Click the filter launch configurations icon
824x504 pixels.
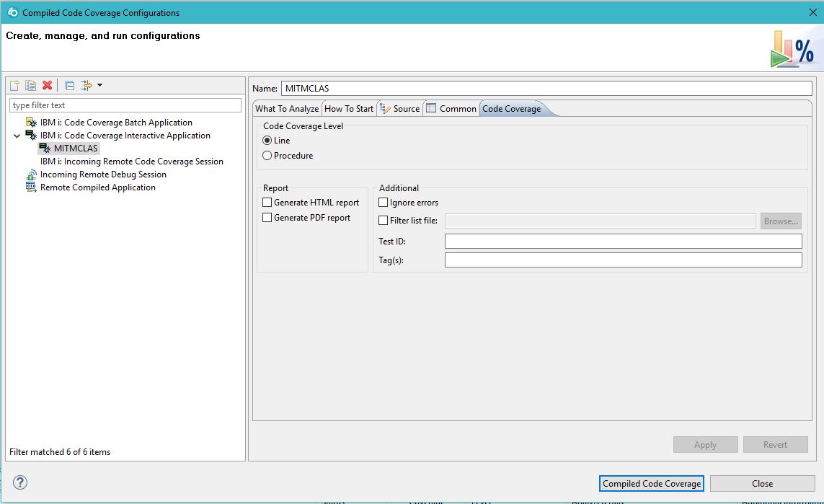click(87, 85)
